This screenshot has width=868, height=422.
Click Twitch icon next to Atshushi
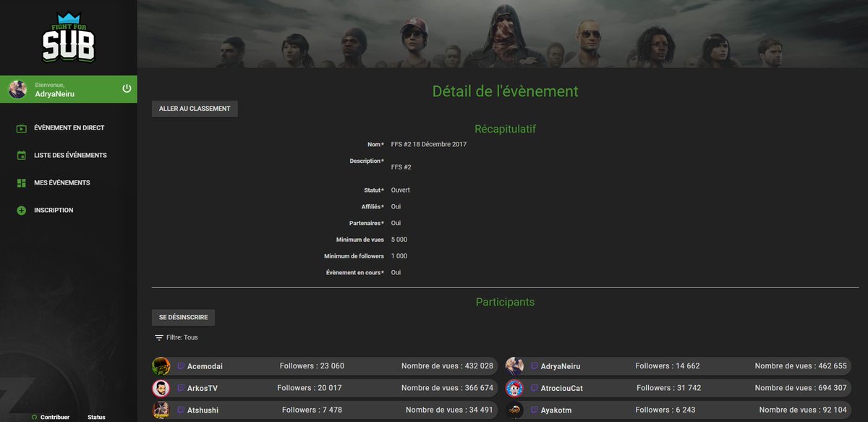[x=181, y=410]
